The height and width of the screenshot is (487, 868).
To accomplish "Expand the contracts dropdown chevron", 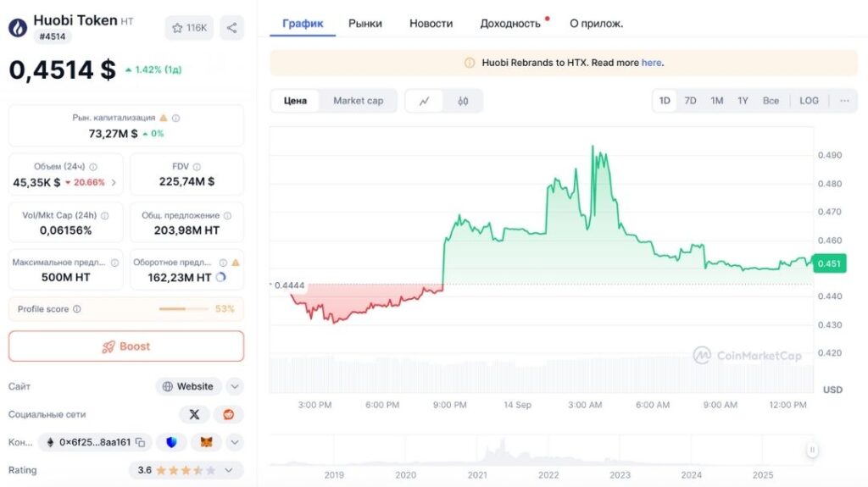I will pos(235,442).
